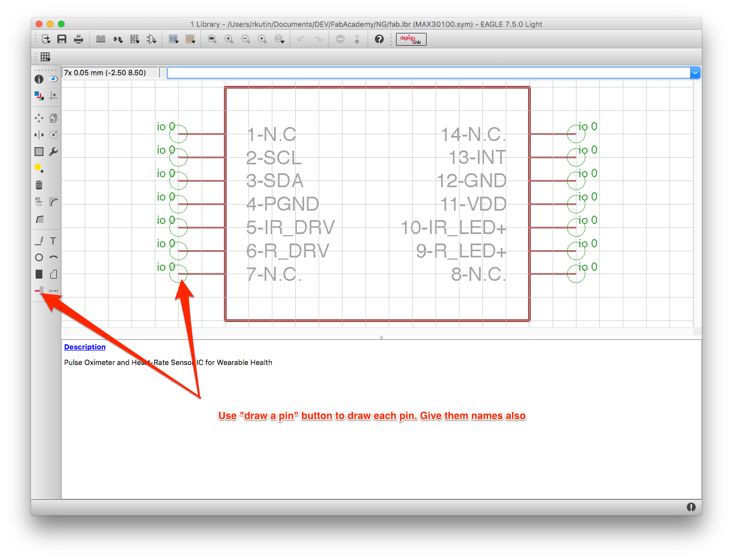Click the designlink button
This screenshot has width=733, height=560.
[411, 39]
